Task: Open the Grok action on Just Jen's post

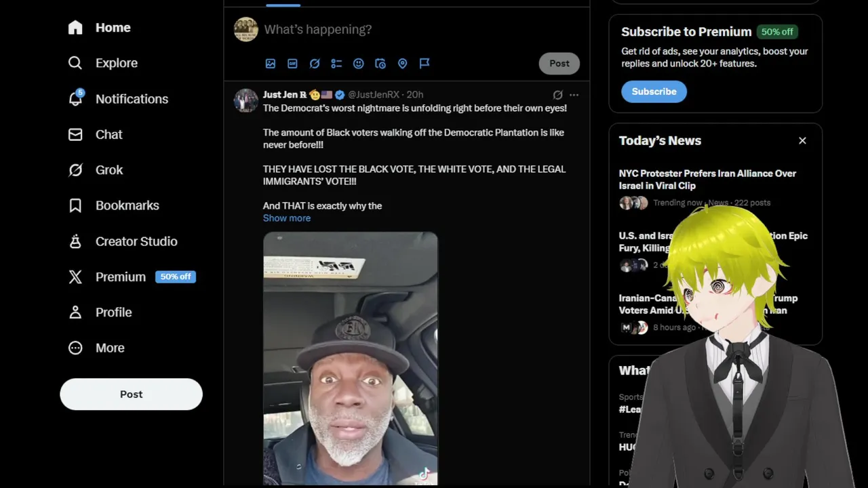Action: coord(557,95)
